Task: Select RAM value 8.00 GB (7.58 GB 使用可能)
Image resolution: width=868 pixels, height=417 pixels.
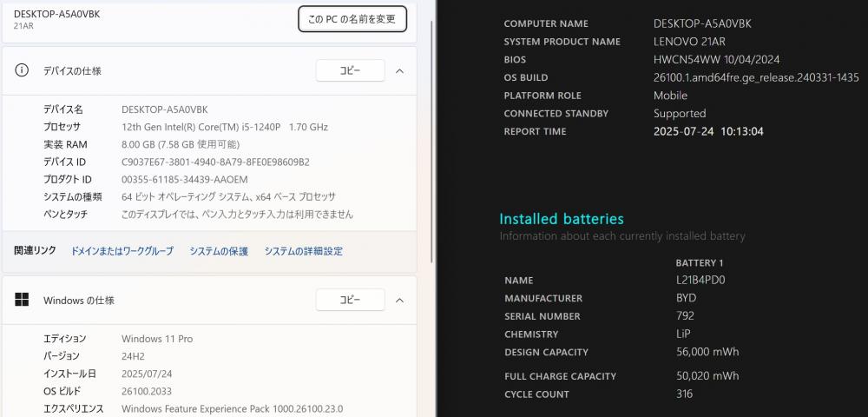Action: (x=181, y=144)
